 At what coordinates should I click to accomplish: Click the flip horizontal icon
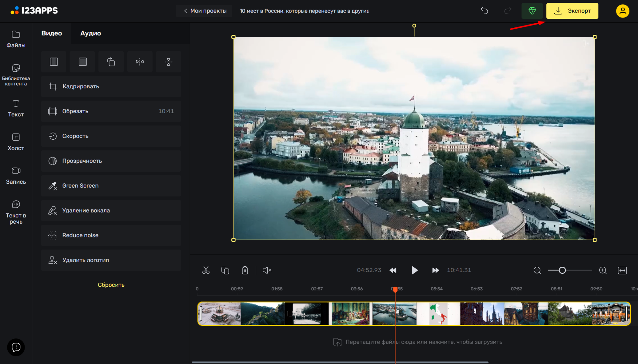point(140,62)
